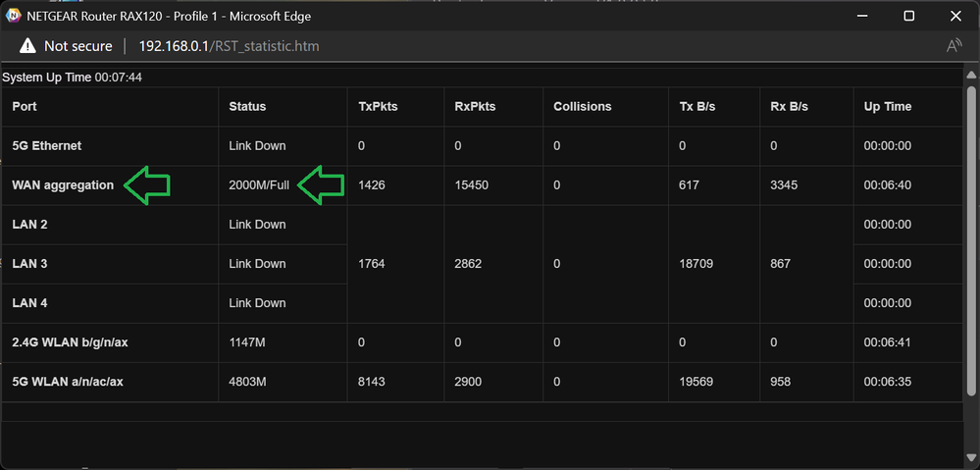Click the Status column header
This screenshot has height=470, width=980.
(x=247, y=106)
